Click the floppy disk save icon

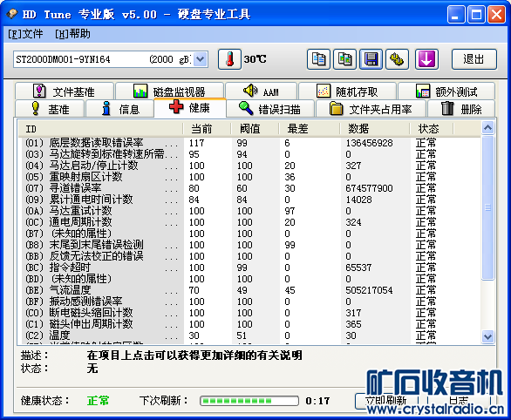(x=371, y=59)
